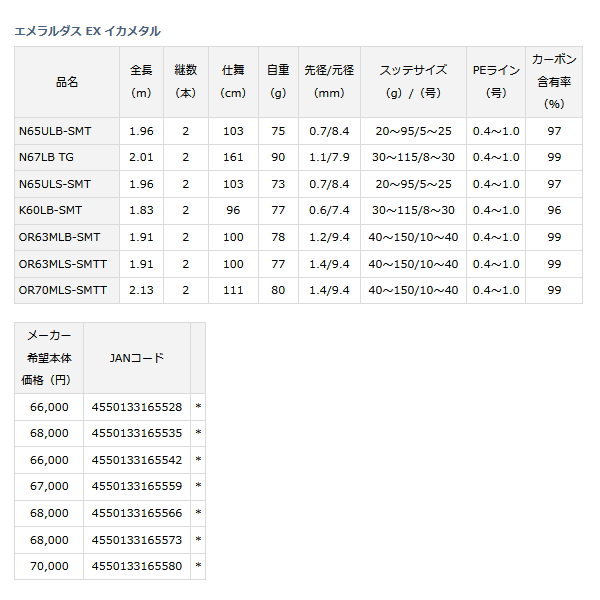Click the product name OR70MLS-SMTT
Image resolution: width=600 pixels, height=600 pixels.
63,290
